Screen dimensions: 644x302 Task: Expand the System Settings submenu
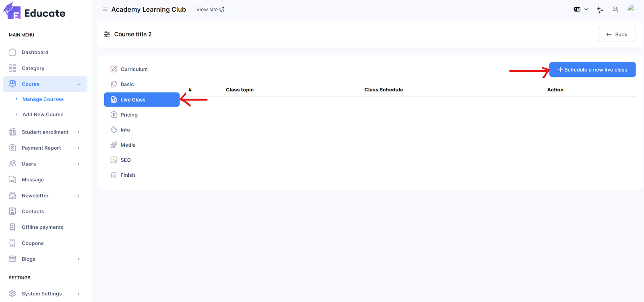pyautogui.click(x=78, y=294)
